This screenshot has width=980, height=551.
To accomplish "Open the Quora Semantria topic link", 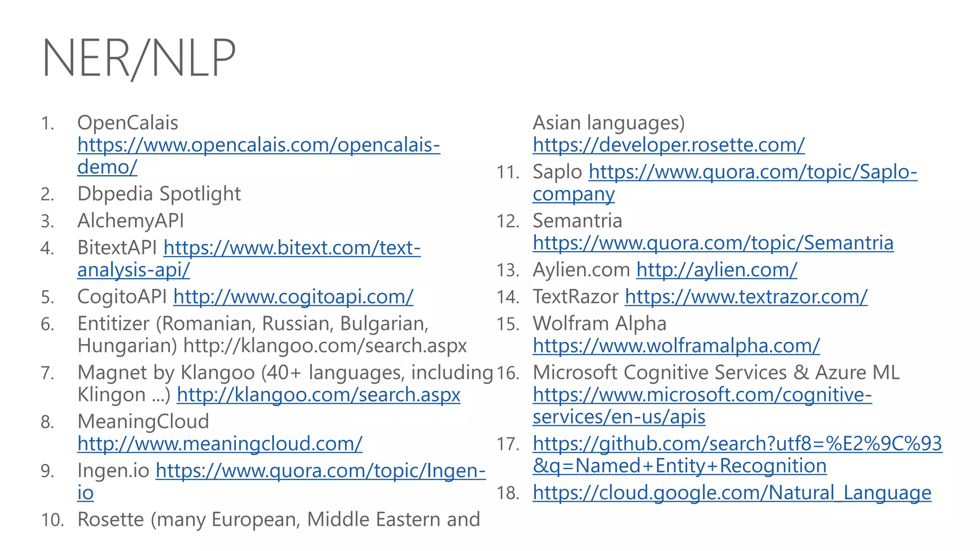I will tap(713, 243).
